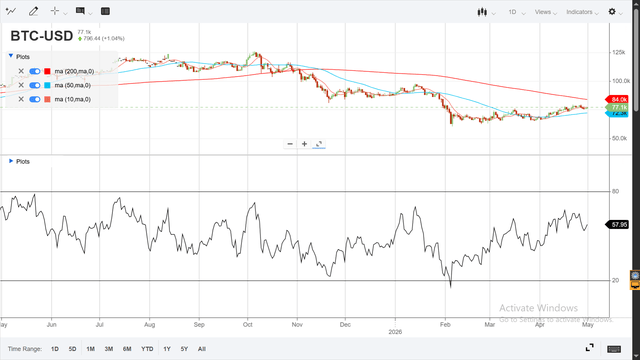Remove the ma (200,ma,0) plot

[21, 71]
